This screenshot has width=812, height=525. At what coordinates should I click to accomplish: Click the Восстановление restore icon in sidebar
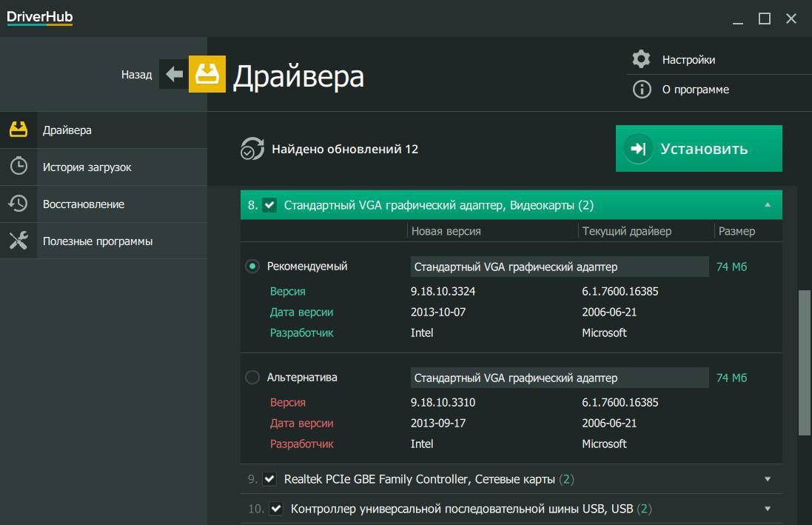point(19,204)
